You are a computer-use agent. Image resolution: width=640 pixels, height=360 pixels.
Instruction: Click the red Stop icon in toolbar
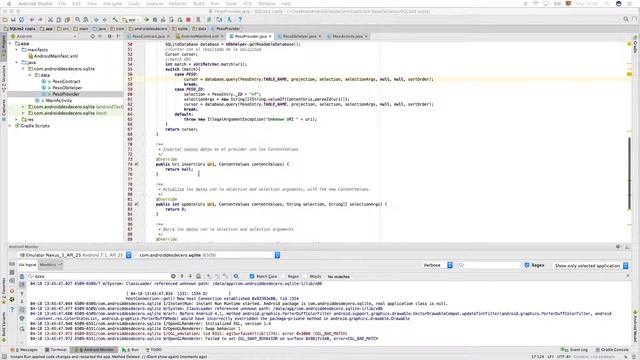[188, 20]
